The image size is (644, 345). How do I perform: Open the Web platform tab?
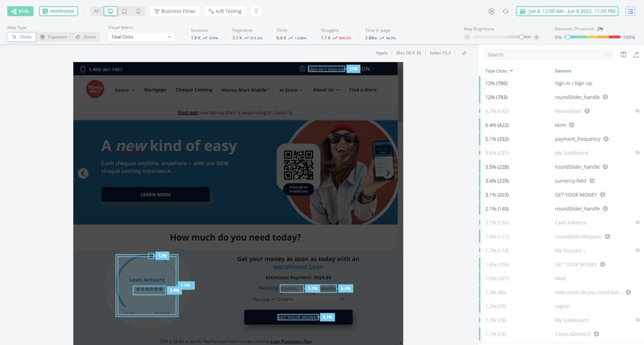coord(20,11)
